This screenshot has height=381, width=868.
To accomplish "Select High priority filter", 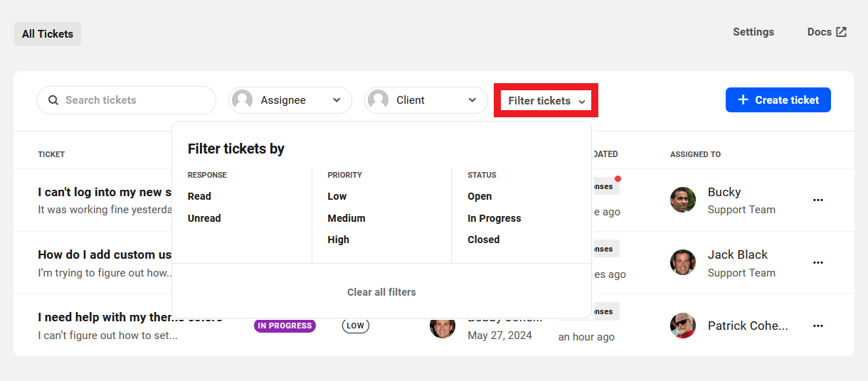I will pyautogui.click(x=338, y=240).
